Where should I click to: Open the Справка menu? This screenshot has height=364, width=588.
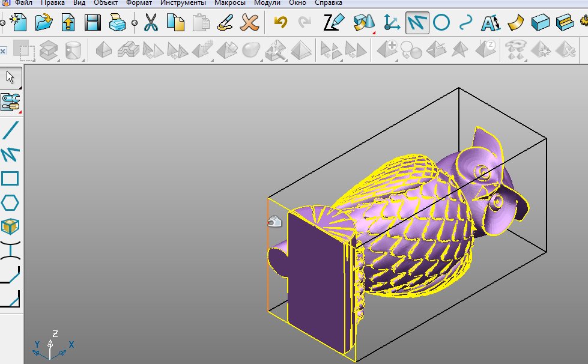click(329, 2)
